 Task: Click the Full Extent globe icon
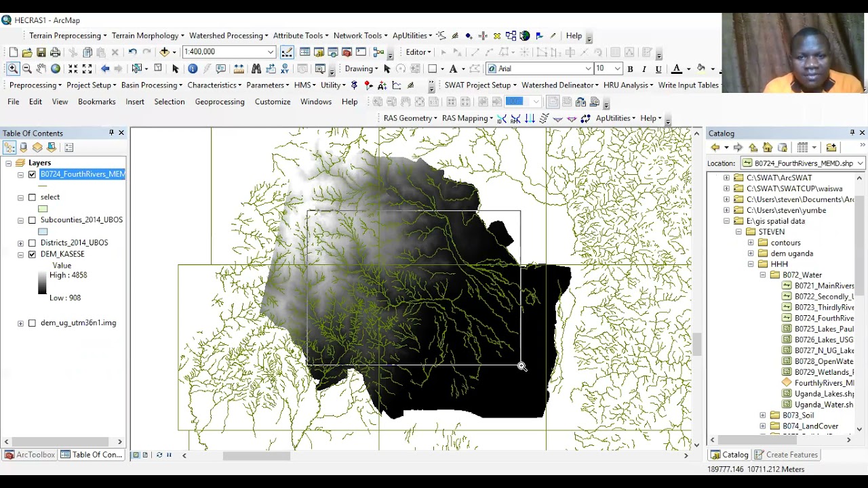(x=56, y=68)
